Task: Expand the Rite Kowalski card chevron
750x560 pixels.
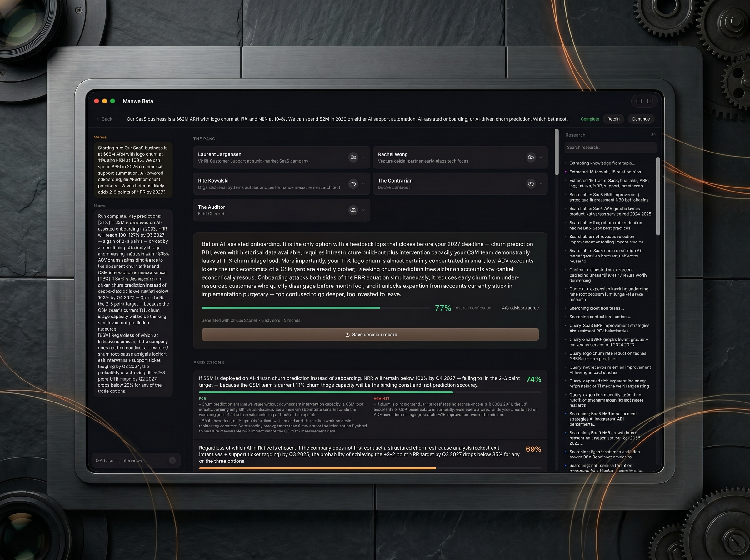Action: coord(364,184)
